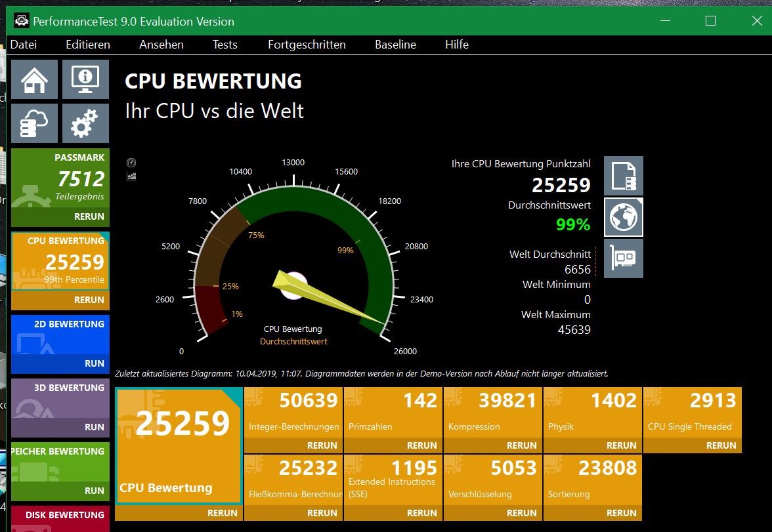Screen dimensions: 772x532
Task: Open the Ansehen menu
Action: (x=161, y=45)
